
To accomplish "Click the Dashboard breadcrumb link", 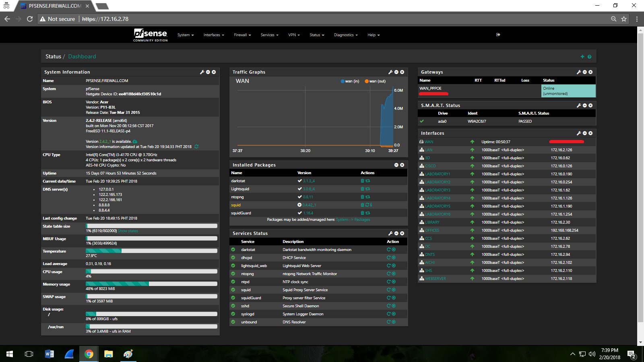I will 82,57.
